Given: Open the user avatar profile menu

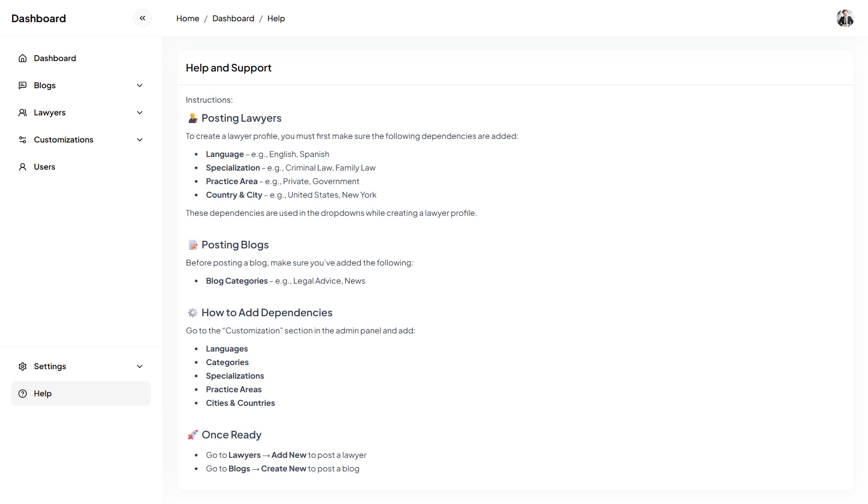Looking at the screenshot, I should [845, 19].
